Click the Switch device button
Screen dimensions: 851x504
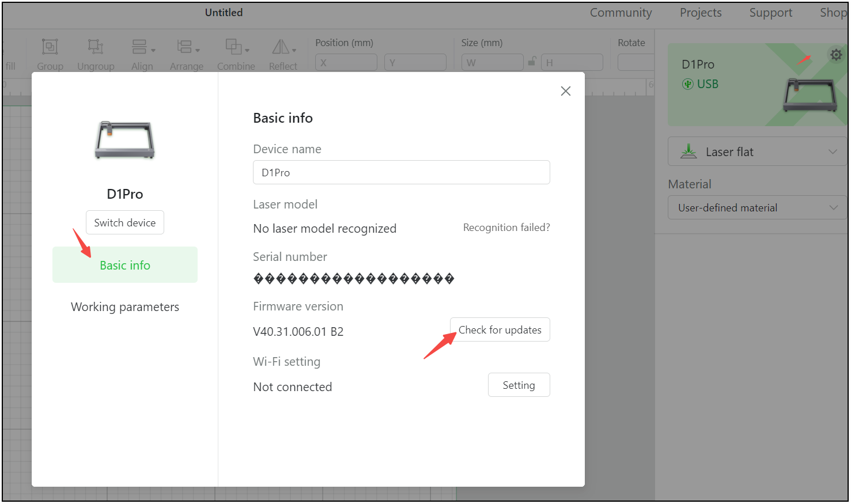pyautogui.click(x=125, y=223)
